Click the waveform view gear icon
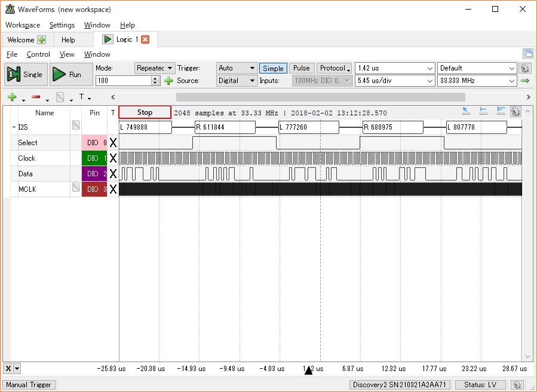 pyautogui.click(x=515, y=111)
